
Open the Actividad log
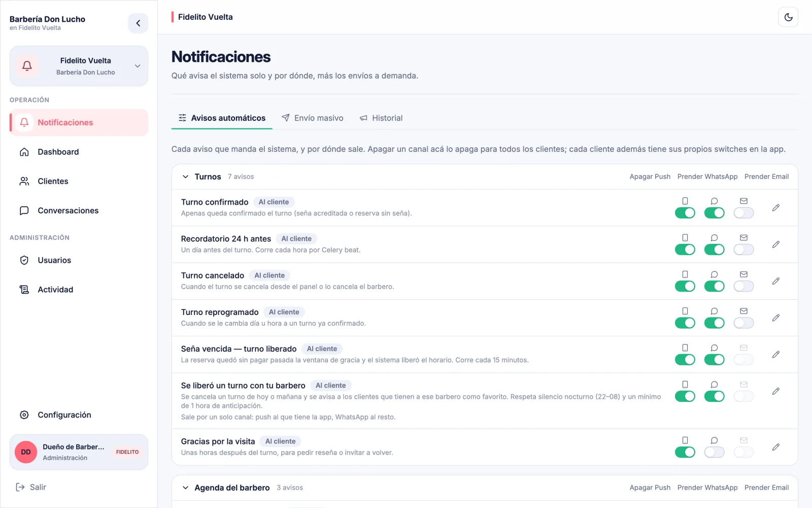point(79,290)
